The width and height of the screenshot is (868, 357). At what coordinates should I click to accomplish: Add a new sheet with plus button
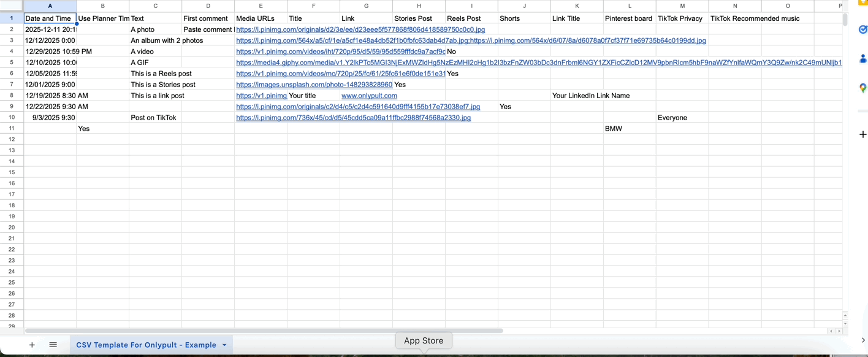pyautogui.click(x=32, y=345)
